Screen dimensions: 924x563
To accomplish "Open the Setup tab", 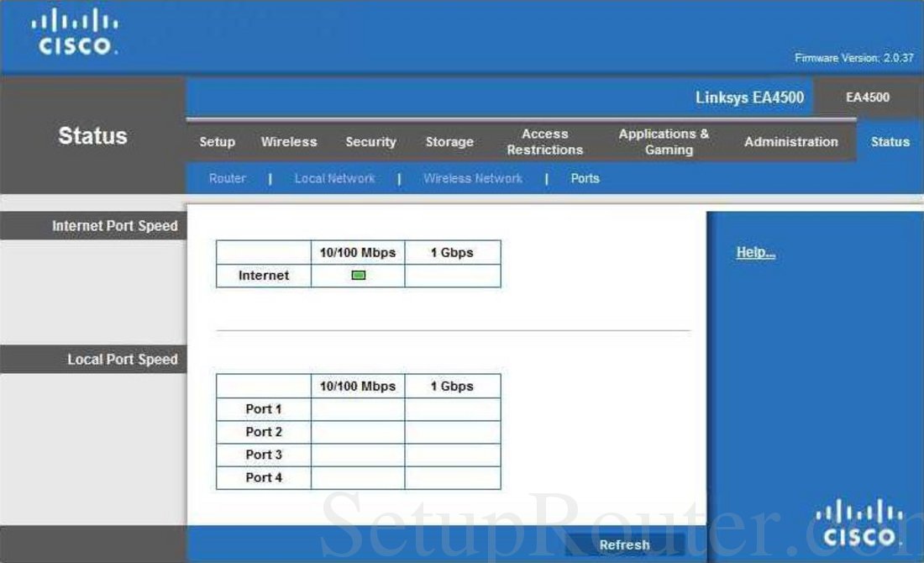I will pyautogui.click(x=216, y=141).
